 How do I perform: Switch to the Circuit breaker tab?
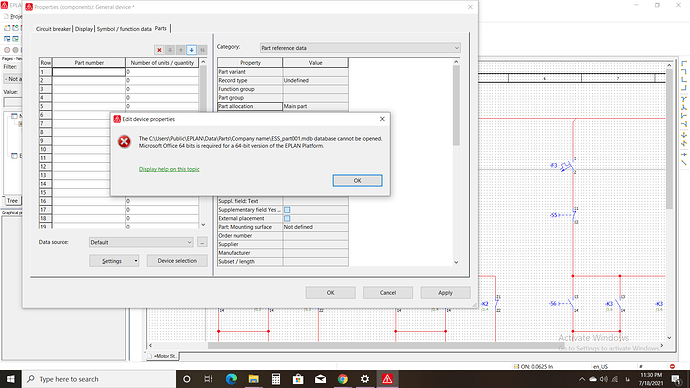pyautogui.click(x=53, y=29)
